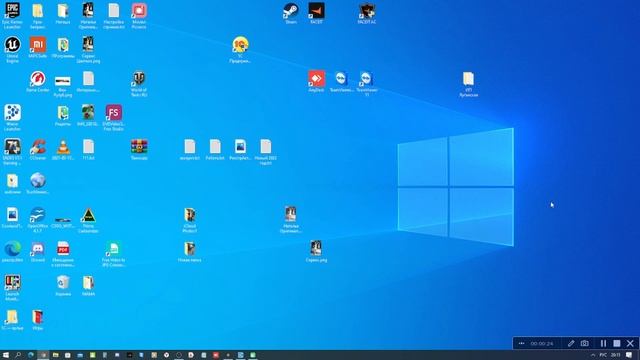This screenshot has height=360, width=640.
Task: Open the Xiaomi Mi orange shortcut icon
Action: tap(38, 47)
